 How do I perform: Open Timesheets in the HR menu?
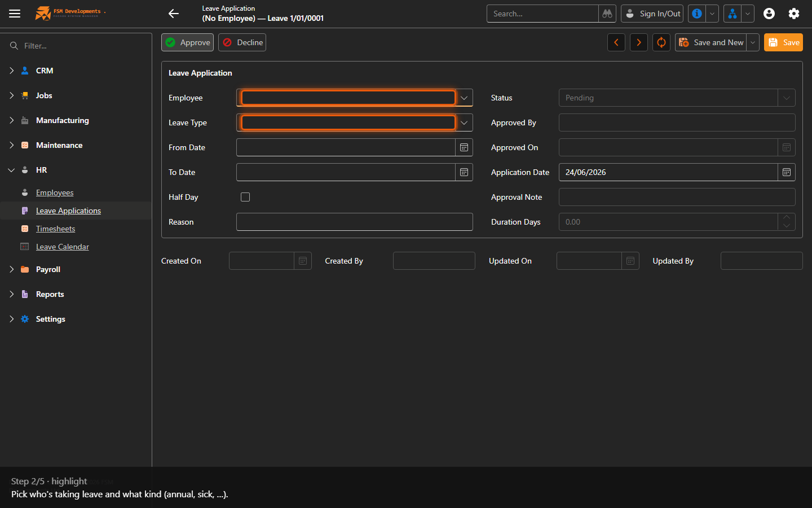coord(55,229)
